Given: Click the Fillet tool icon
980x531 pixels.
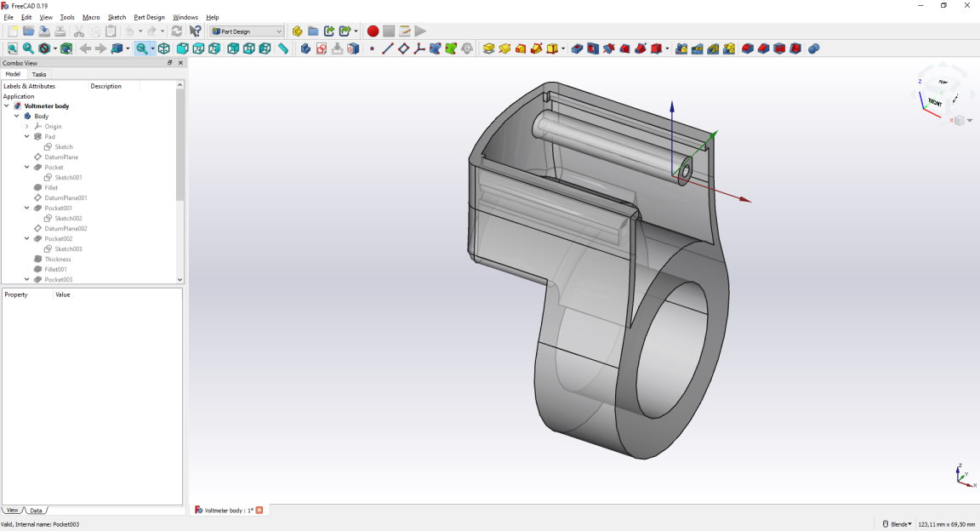Looking at the screenshot, I should coord(748,49).
